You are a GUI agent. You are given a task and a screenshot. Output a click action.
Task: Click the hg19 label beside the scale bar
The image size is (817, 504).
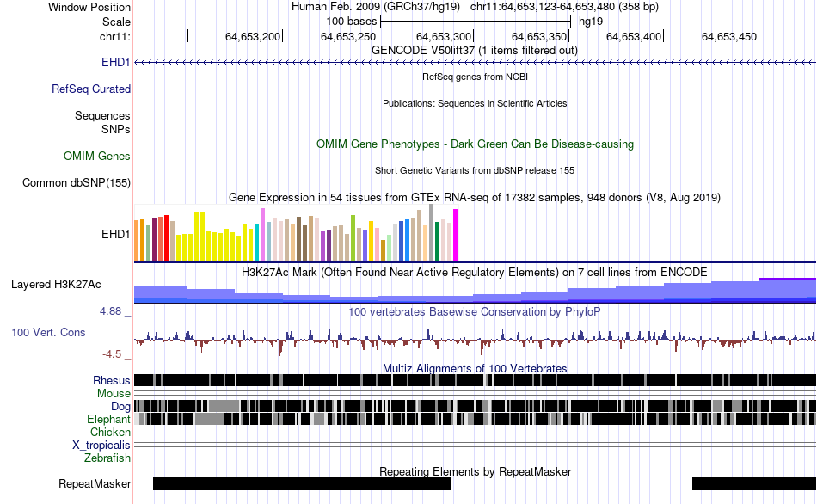point(591,22)
